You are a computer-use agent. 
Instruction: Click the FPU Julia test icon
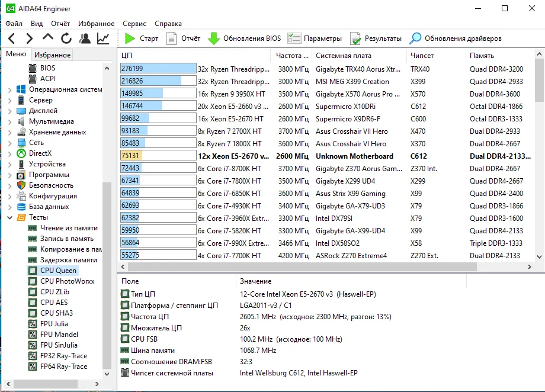coord(33,324)
